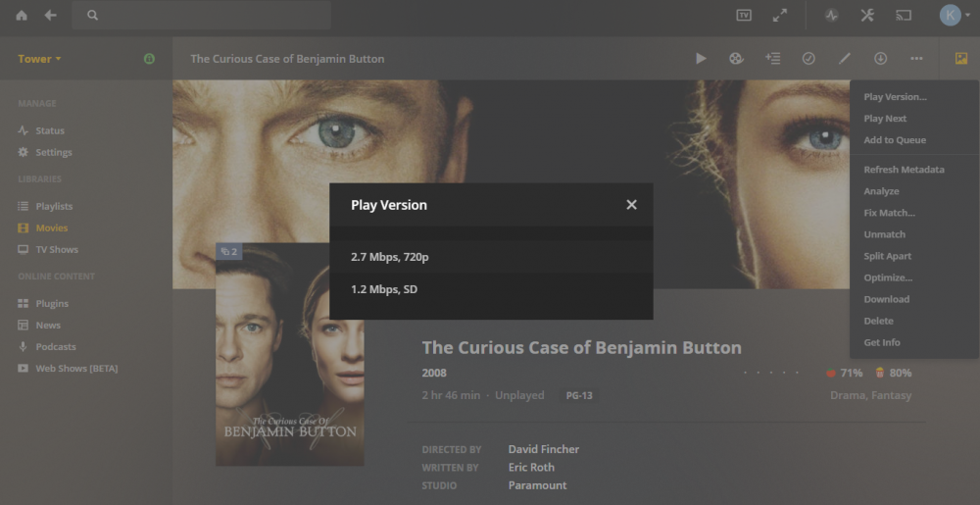
Task: Toggle fullscreen with the expand arrows icon
Action: tap(779, 16)
